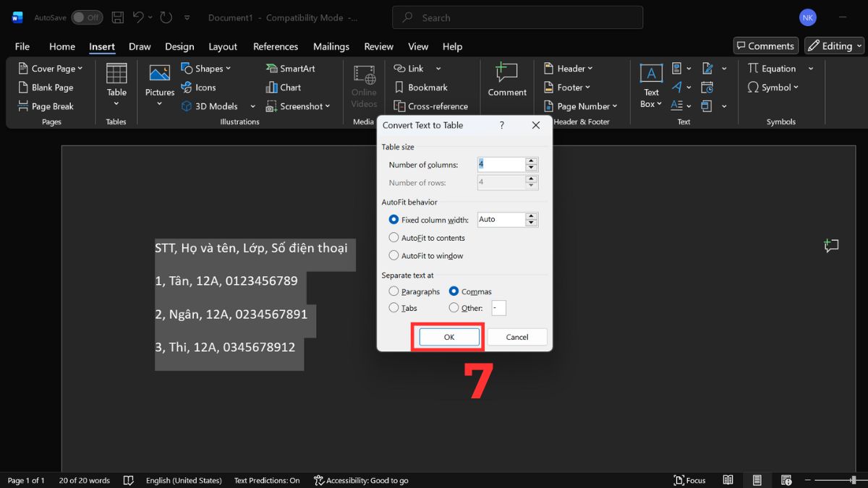Cancel the Convert Text to Table dialog

click(516, 337)
